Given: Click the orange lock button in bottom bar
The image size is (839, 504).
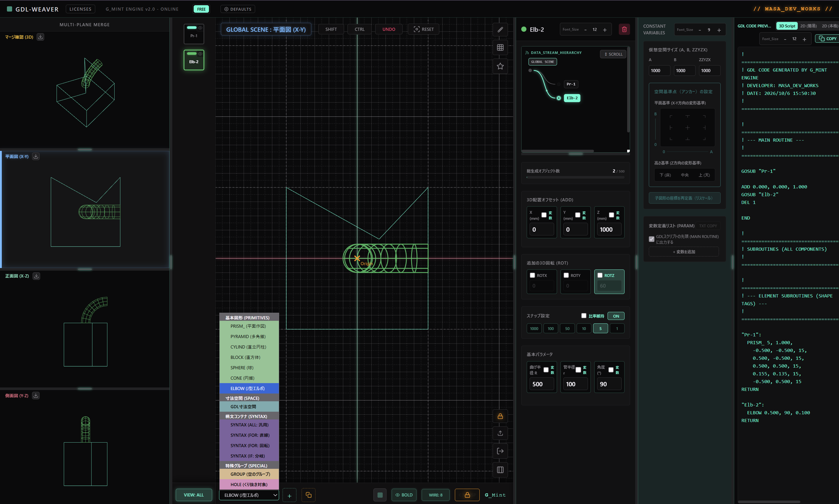Looking at the screenshot, I should [x=467, y=495].
